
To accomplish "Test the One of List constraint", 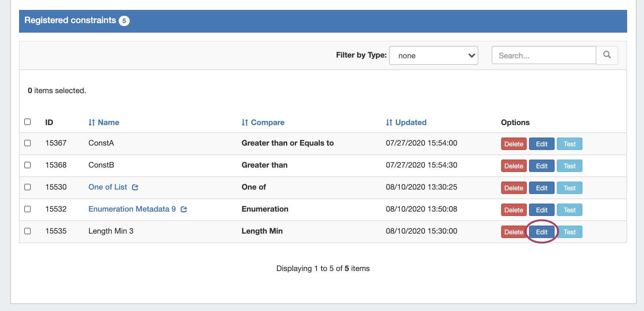I will [569, 188].
